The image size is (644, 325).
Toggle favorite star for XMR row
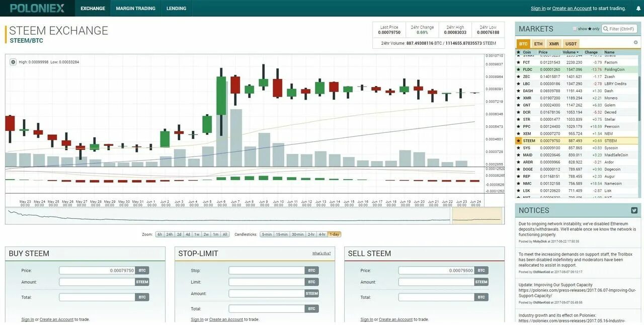(x=519, y=98)
